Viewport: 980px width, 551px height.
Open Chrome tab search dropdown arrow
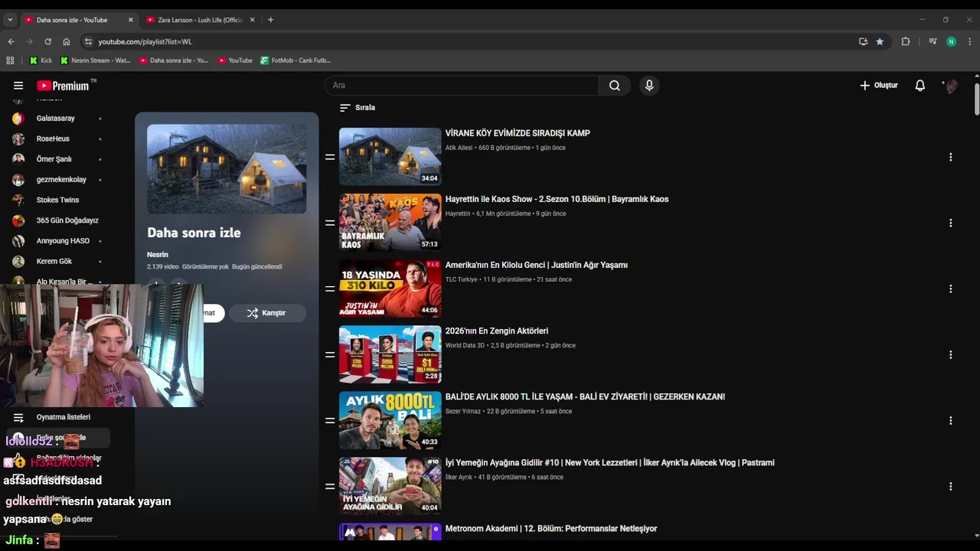pos(10,20)
